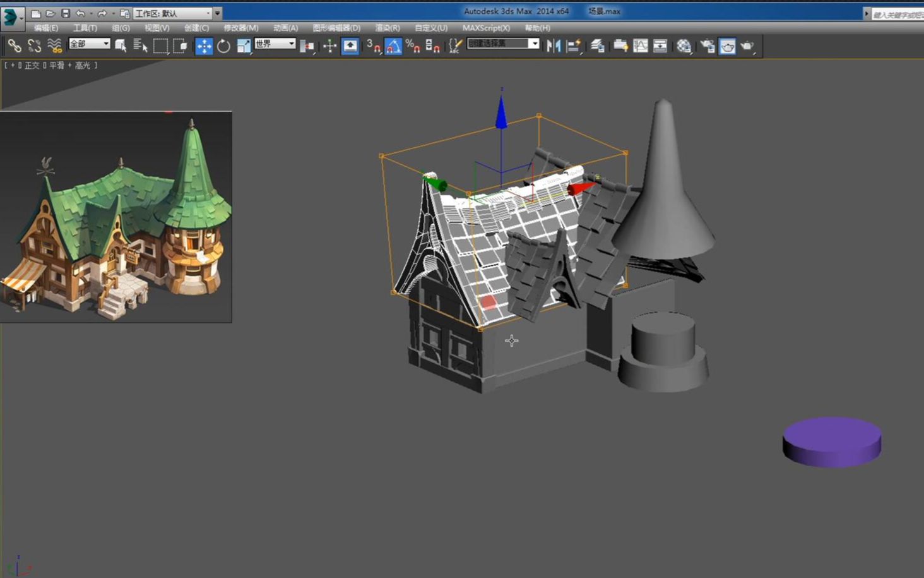Open the 帮助(H) menu

pos(537,28)
